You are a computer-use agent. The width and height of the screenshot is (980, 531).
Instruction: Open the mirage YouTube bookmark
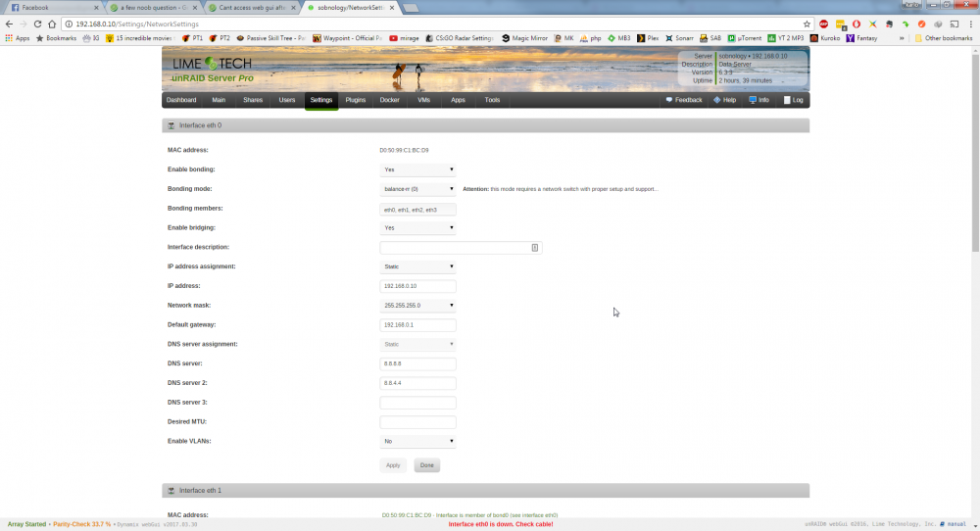(x=404, y=38)
